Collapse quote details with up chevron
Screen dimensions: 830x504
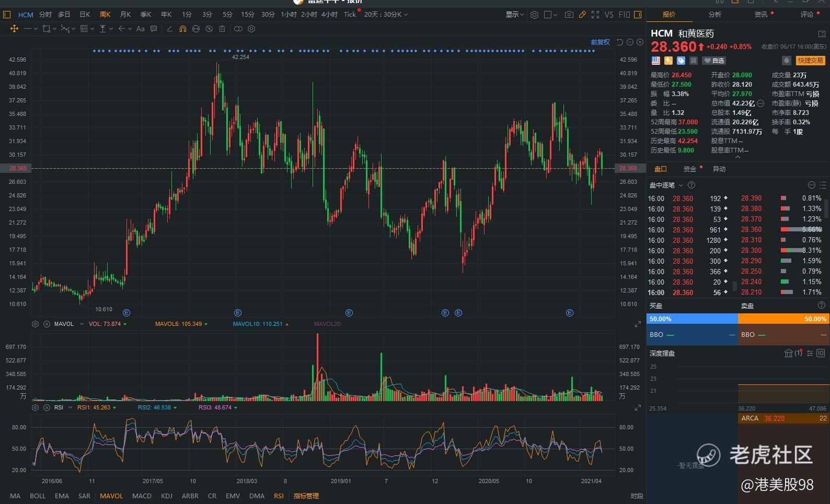(x=737, y=157)
